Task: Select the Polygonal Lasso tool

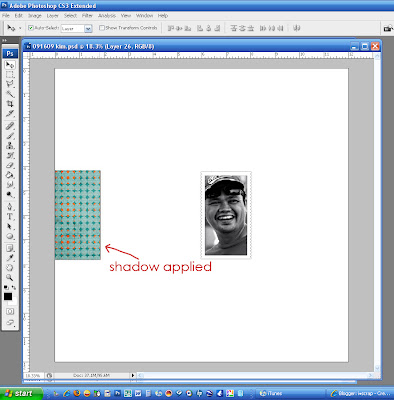Action: [x=10, y=84]
